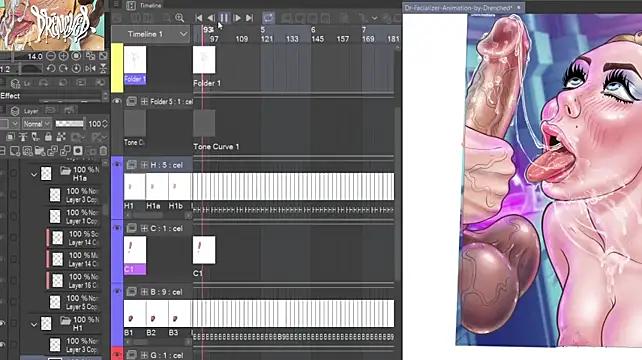Toggle visibility of the C : 1 : cel track

click(x=117, y=228)
